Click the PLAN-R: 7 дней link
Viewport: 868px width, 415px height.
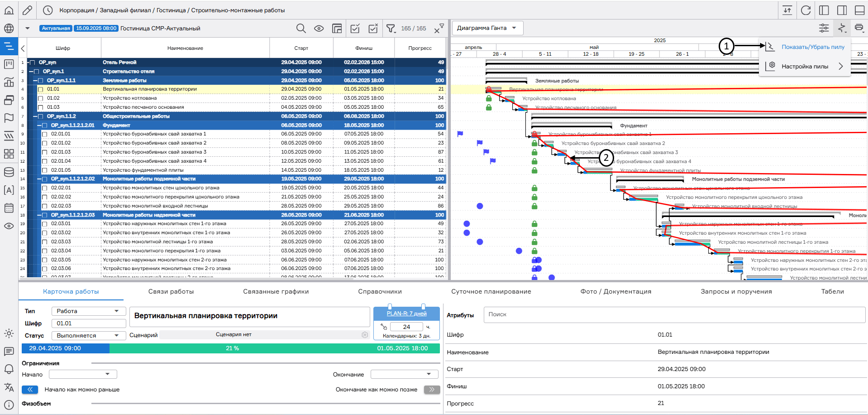pyautogui.click(x=406, y=314)
